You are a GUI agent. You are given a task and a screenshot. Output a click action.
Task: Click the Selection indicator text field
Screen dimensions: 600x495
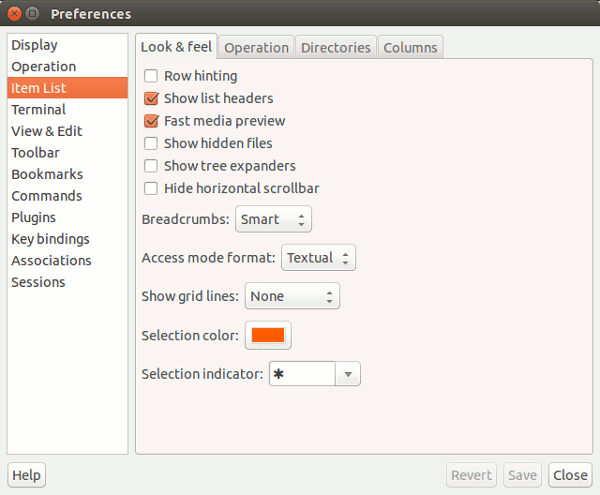click(302, 374)
